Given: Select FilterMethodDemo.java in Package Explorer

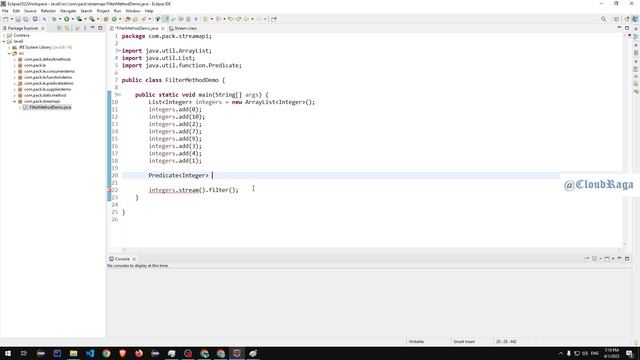Looking at the screenshot, I should (x=47, y=107).
